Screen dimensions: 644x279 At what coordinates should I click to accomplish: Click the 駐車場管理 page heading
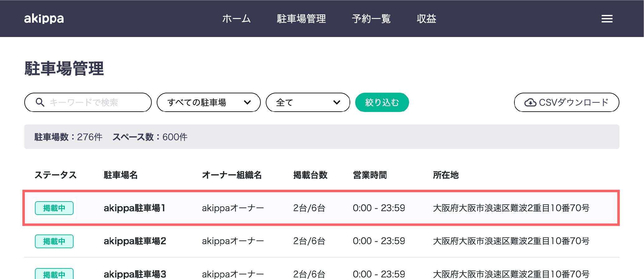(64, 68)
